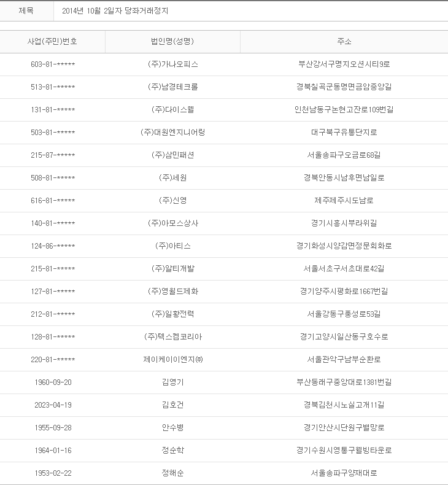Viewport: 448px width, 485px height.
Task: Click the 제이케이이엔지㈜ name cell
Action: [172, 360]
